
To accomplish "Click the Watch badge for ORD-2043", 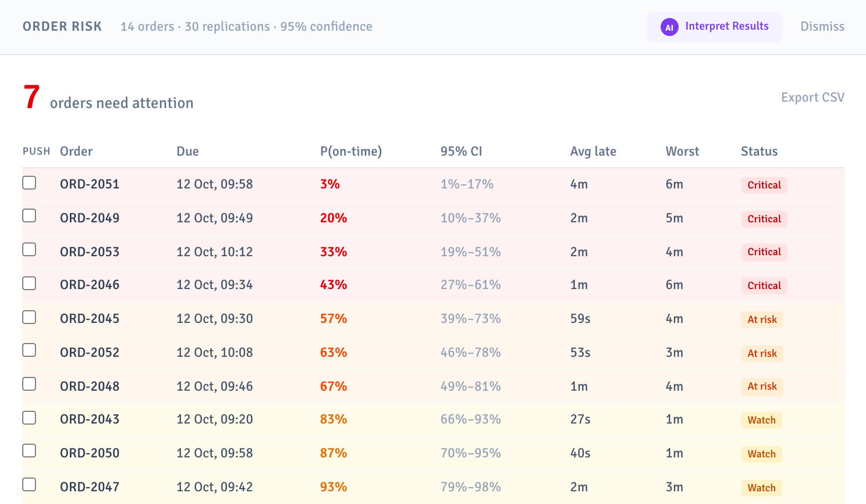I will coord(761,420).
